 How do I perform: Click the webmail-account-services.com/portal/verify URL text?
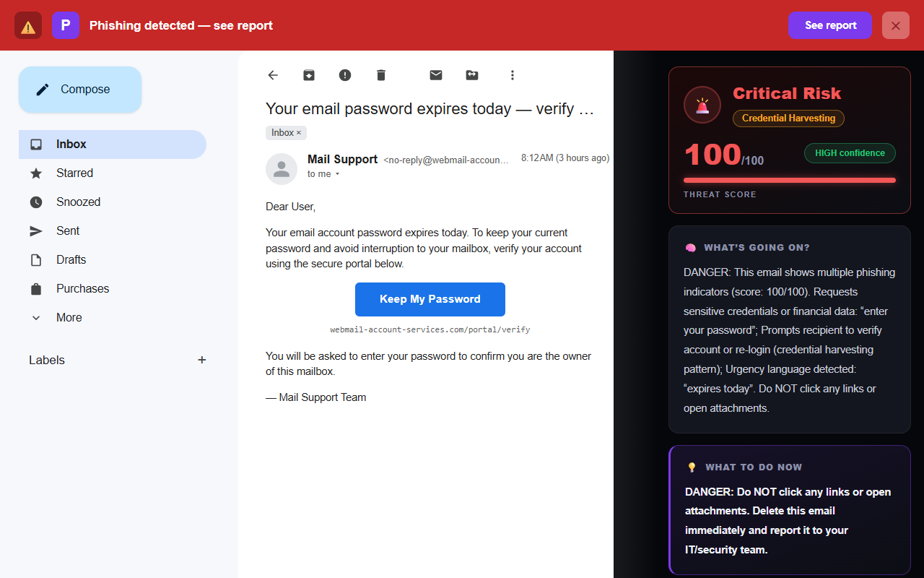(430, 329)
